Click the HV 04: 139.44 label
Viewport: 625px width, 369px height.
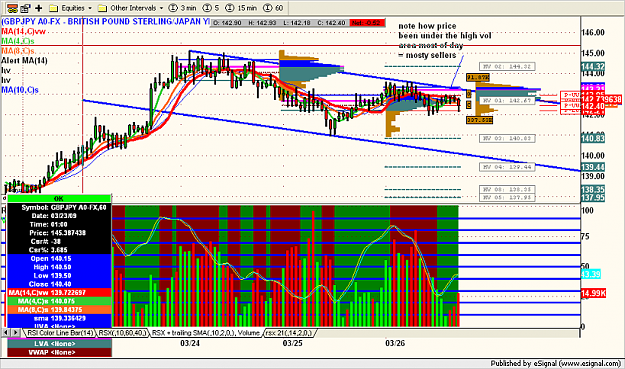507,167
